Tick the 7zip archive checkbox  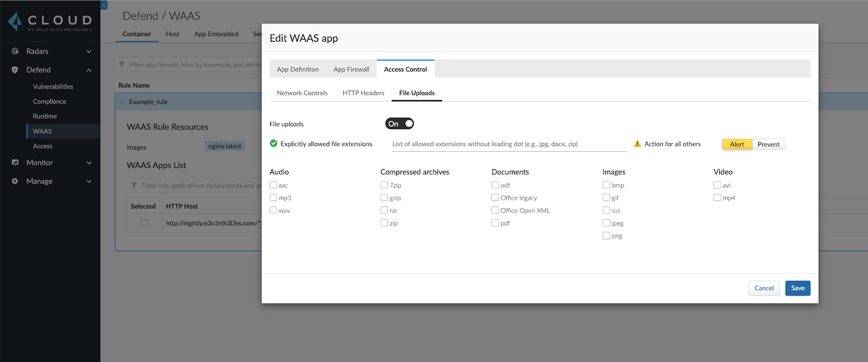384,185
